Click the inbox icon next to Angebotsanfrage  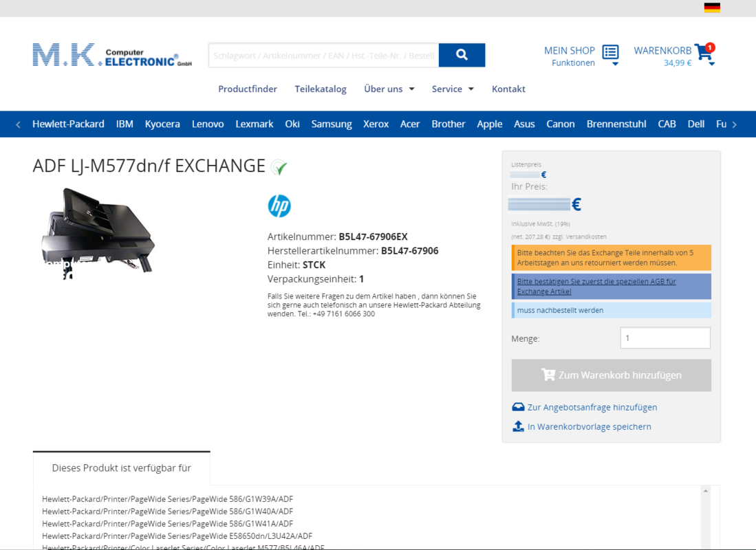tap(517, 406)
